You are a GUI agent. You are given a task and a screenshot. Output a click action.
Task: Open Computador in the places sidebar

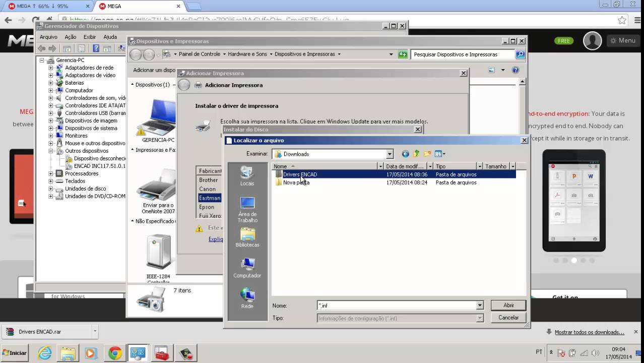coord(247,268)
